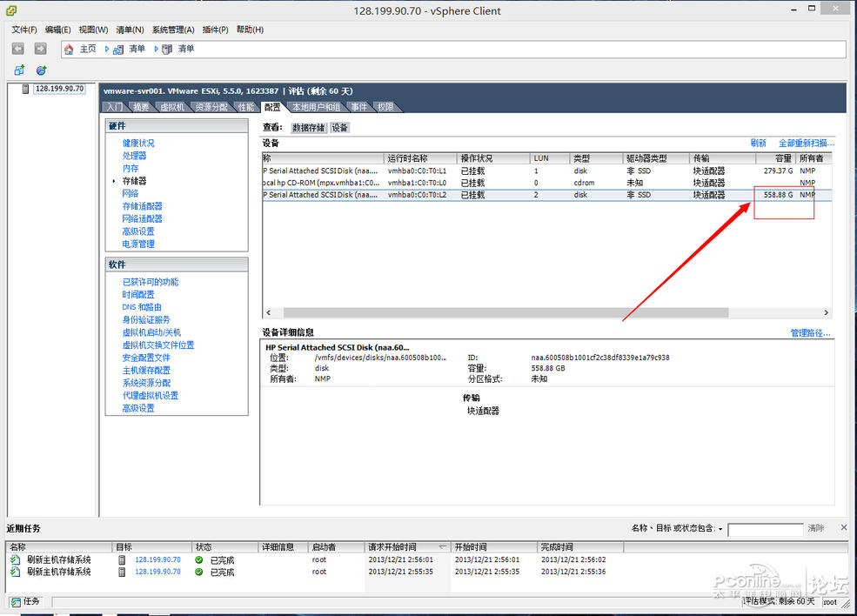Image resolution: width=857 pixels, height=616 pixels.
Task: Click device list scrollbar left arrow
Action: click(268, 312)
